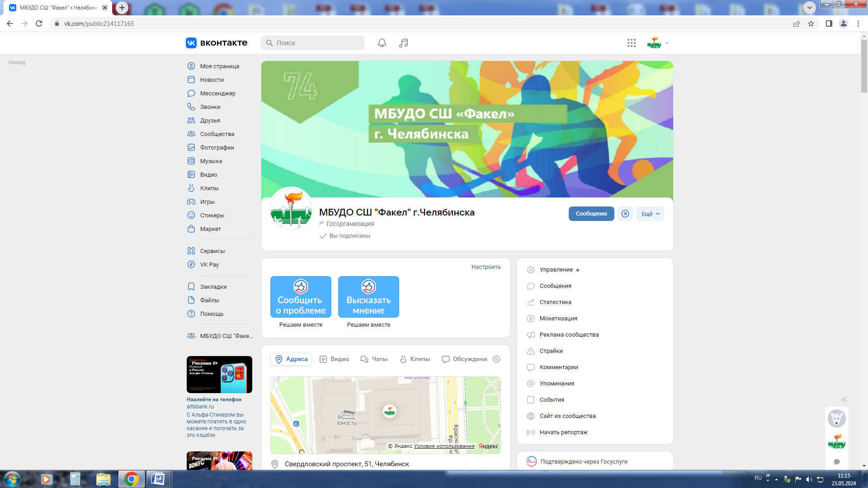Switch to the Видео tab
The height and width of the screenshot is (488, 868).
point(335,359)
